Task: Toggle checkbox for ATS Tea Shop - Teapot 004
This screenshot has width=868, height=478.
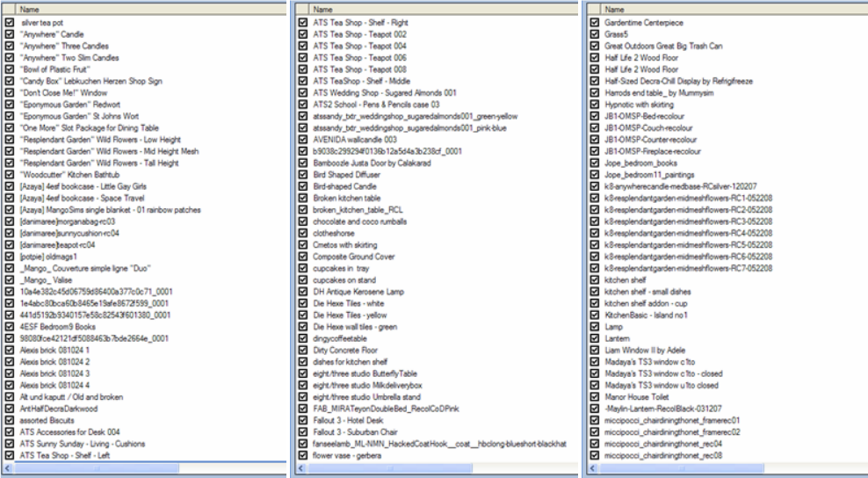Action: 303,46
